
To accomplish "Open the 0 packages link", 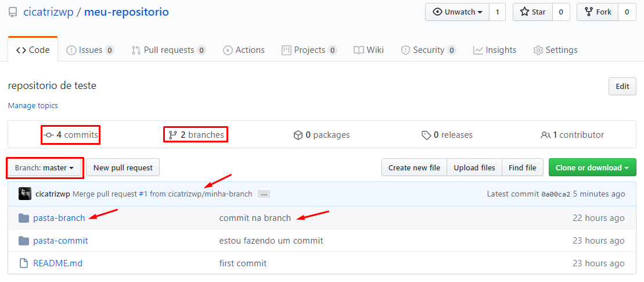I will click(x=322, y=135).
